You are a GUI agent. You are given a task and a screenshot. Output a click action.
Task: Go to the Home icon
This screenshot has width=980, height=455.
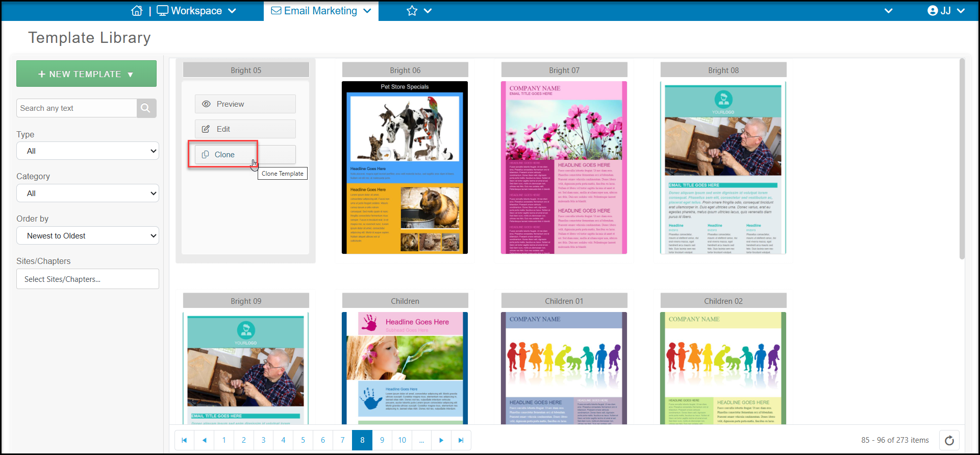tap(137, 11)
